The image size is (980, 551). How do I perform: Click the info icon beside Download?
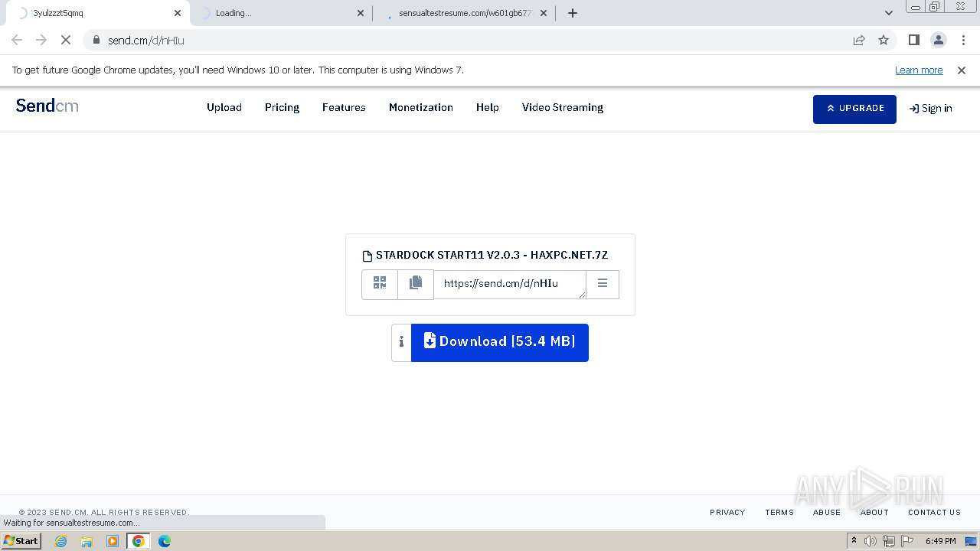coord(401,342)
